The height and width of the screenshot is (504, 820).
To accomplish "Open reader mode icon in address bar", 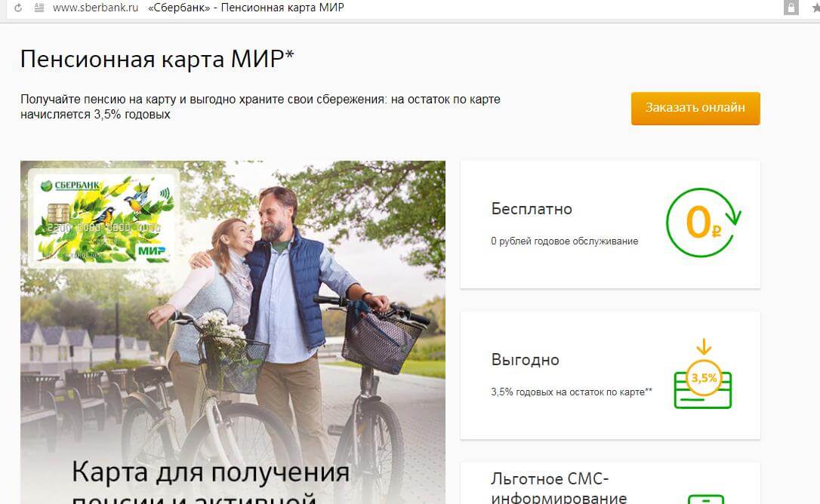I will [39, 8].
